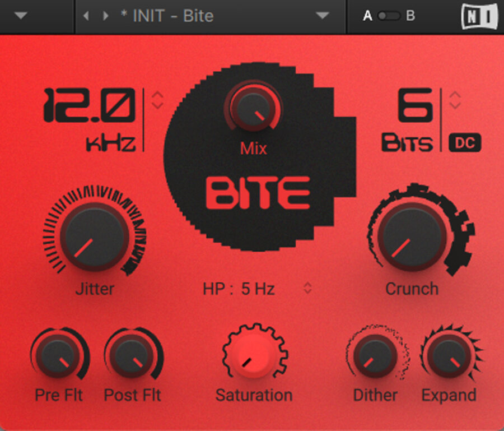Turn the Jitter knob

point(94,238)
